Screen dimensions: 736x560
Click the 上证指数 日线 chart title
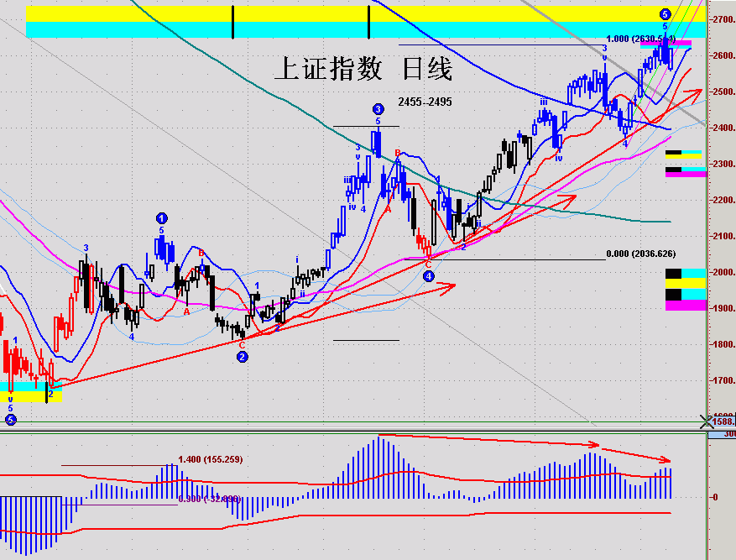(x=363, y=69)
